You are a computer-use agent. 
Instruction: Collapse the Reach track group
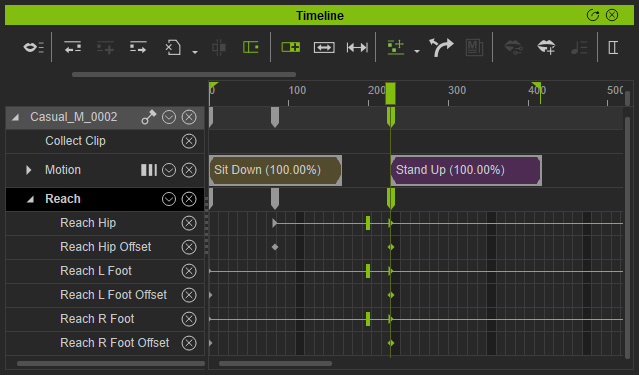click(x=30, y=199)
